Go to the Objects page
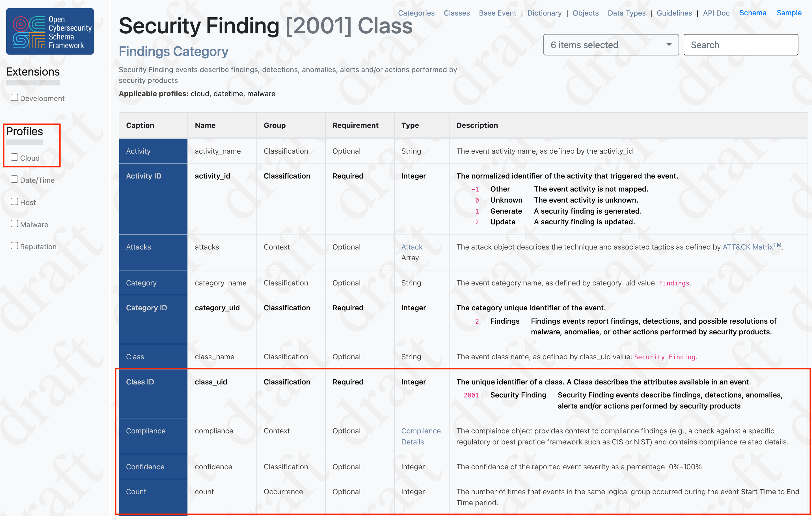This screenshot has height=516, width=812. point(586,13)
